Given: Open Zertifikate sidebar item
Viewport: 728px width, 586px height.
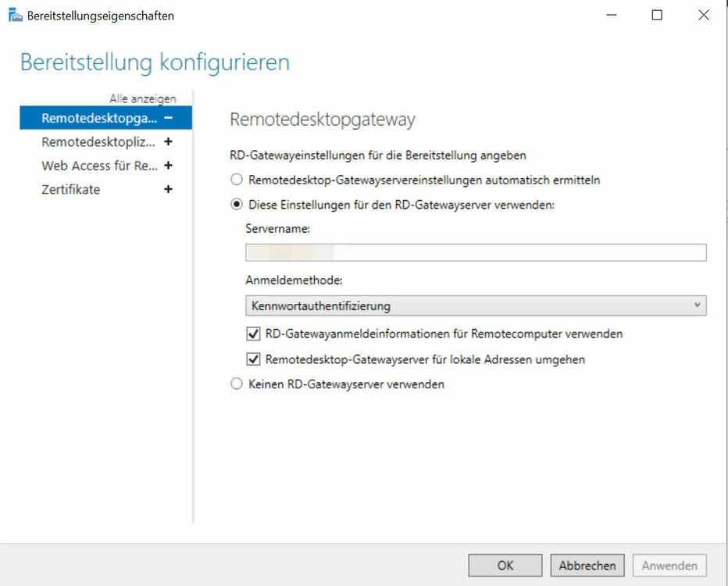Looking at the screenshot, I should coord(71,190).
